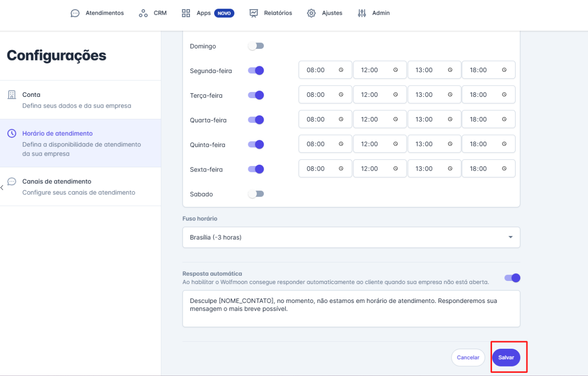Screen dimensions: 588x376
Task: Click clock icon in Sexta-feira 18:00 field
Action: click(504, 169)
